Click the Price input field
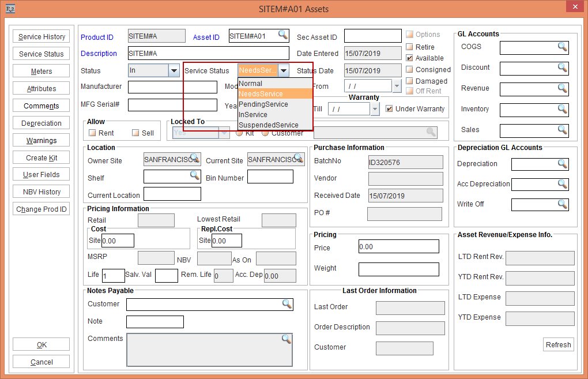Screen dimensions: 588x379 click(x=398, y=247)
